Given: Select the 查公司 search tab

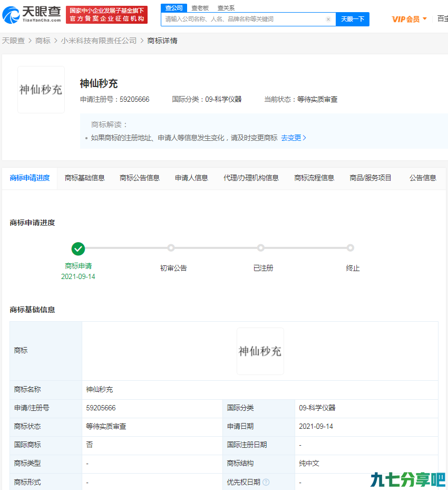Looking at the screenshot, I should pyautogui.click(x=174, y=8).
